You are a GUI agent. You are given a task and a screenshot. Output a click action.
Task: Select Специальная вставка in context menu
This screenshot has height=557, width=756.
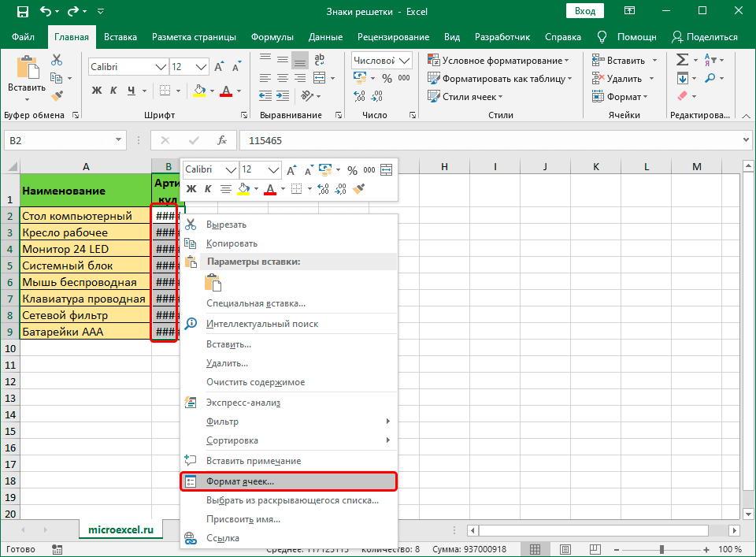point(289,303)
